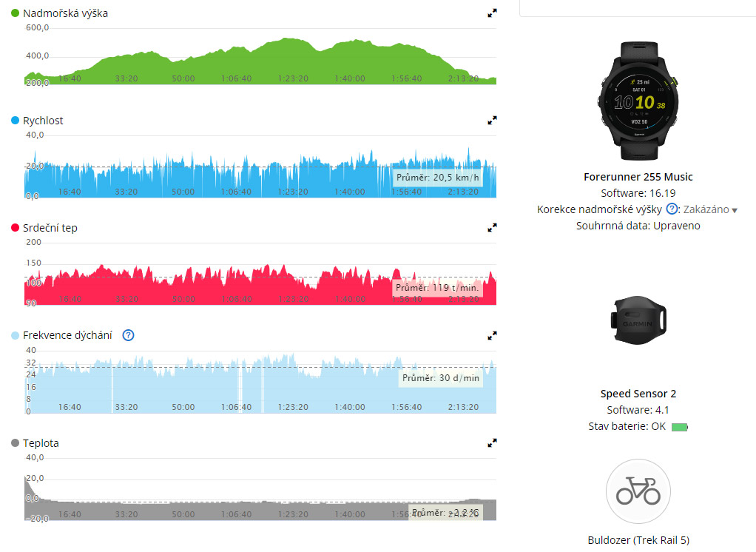
Task: Open help icon next to Frekvence dýchání
Action: [128, 335]
